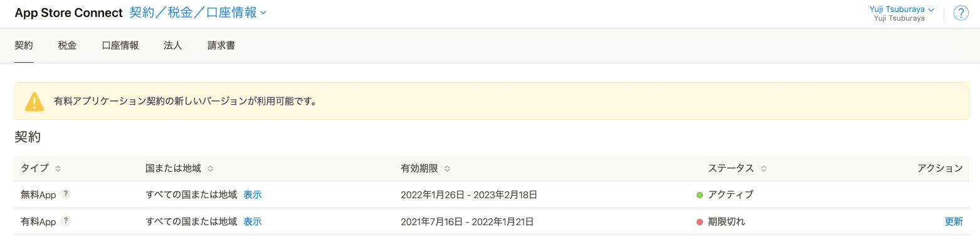Click 更新 to renew 有料App contract
The width and height of the screenshot is (980, 249).
(954, 221)
